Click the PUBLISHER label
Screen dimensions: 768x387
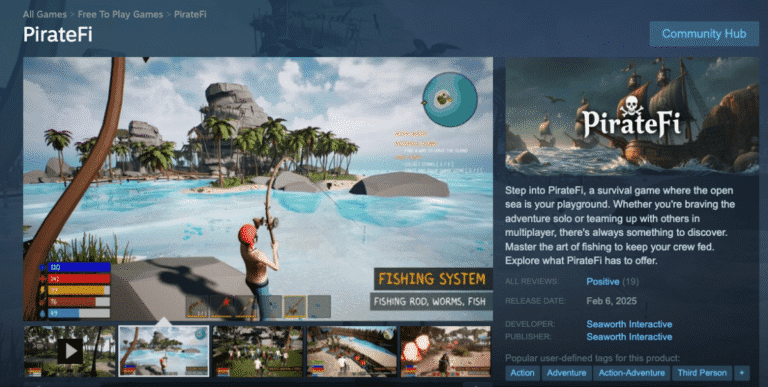(529, 337)
